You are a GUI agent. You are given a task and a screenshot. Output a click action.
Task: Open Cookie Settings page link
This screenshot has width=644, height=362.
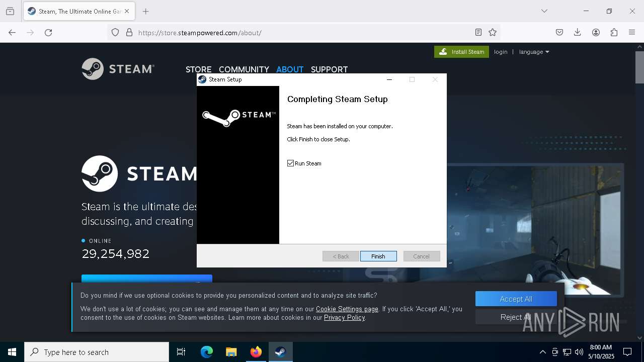point(347,309)
